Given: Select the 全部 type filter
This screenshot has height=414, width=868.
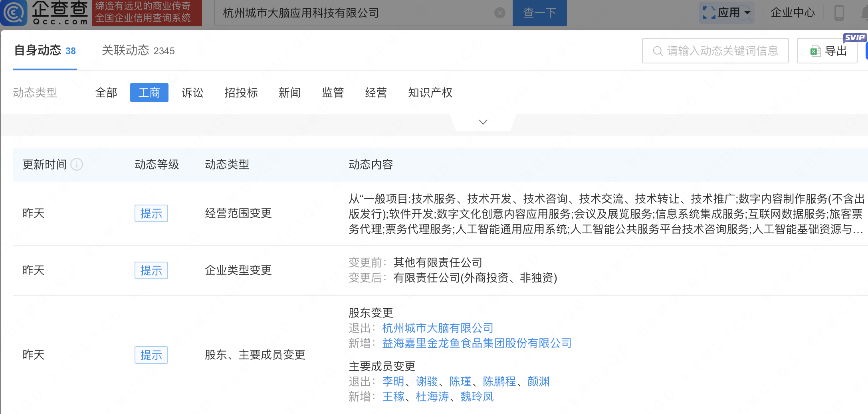Looking at the screenshot, I should click(x=106, y=93).
